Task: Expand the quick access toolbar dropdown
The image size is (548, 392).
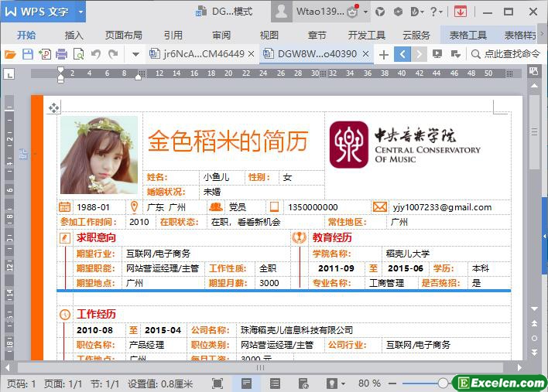Action: click(136, 54)
